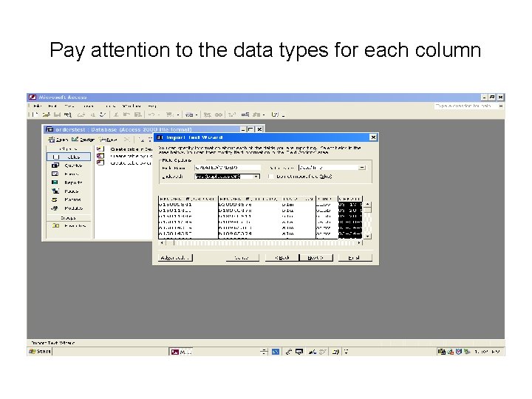Click the Save icon in Access toolbar

tap(58, 115)
